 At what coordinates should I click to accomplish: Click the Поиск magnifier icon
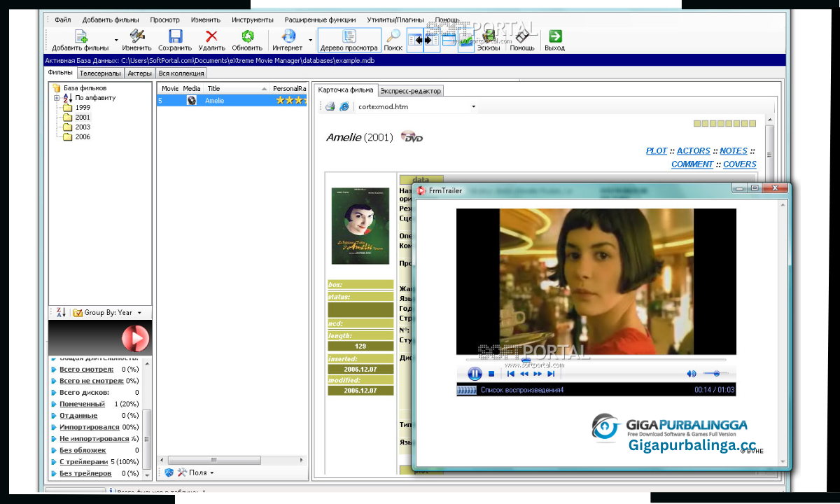[393, 36]
